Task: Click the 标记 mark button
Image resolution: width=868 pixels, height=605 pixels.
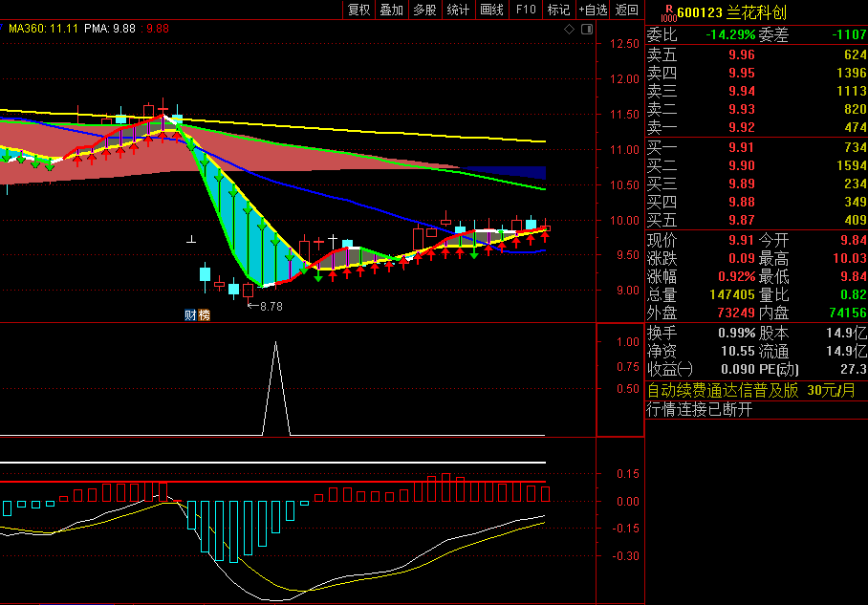Action: [x=558, y=10]
